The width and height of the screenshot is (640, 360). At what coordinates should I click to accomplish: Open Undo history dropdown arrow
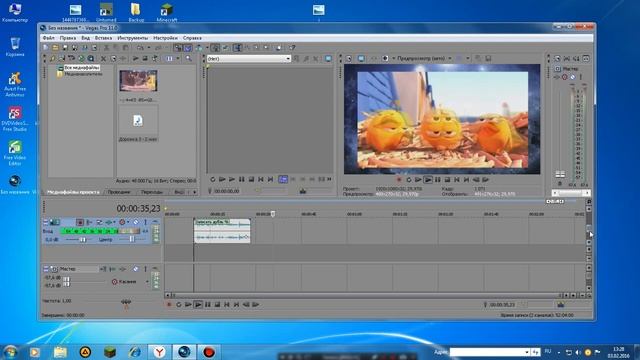click(149, 48)
